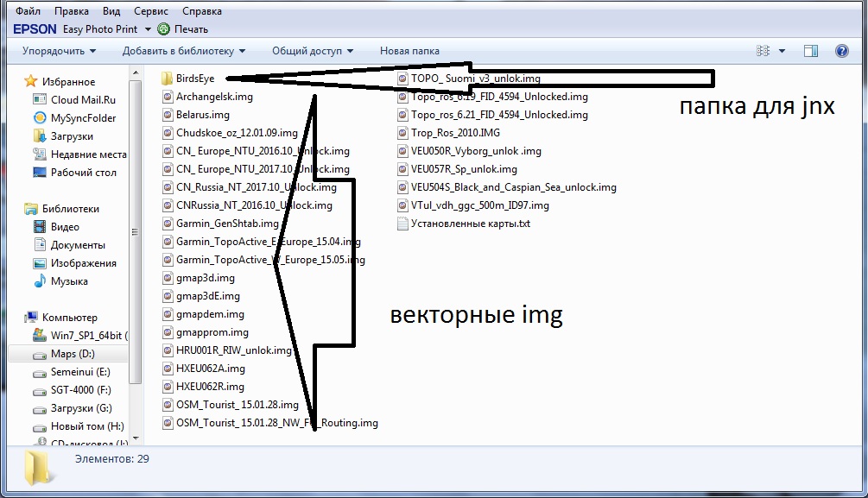The height and width of the screenshot is (498, 868).
Task: Select the gmapprom.img file
Action: 212,332
